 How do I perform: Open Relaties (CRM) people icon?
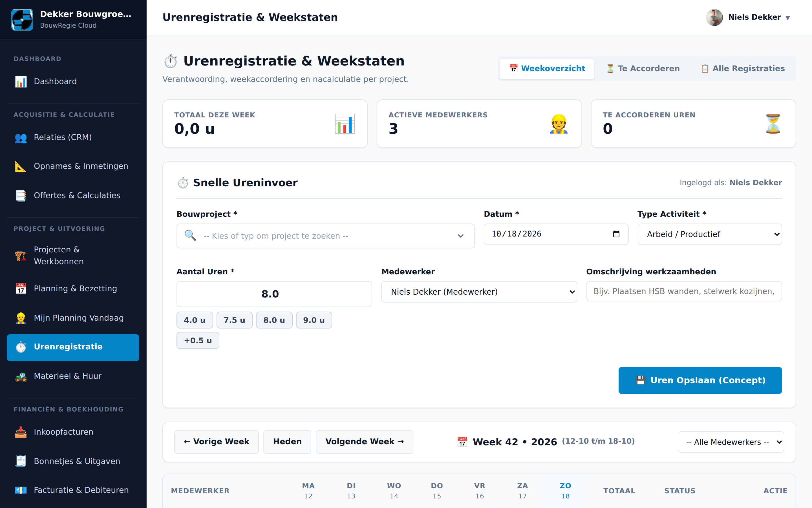coord(21,138)
